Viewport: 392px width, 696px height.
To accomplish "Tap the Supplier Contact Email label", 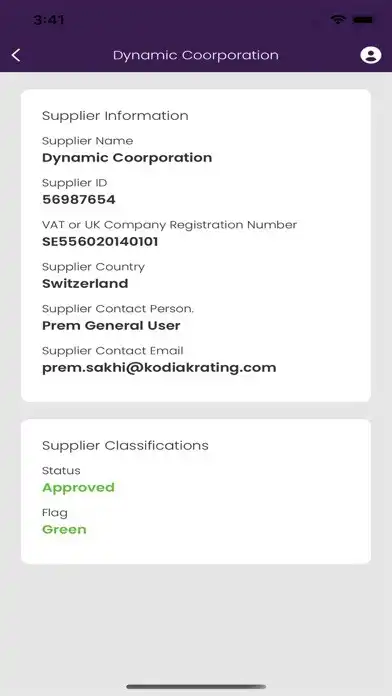I will pyautogui.click(x=113, y=351).
